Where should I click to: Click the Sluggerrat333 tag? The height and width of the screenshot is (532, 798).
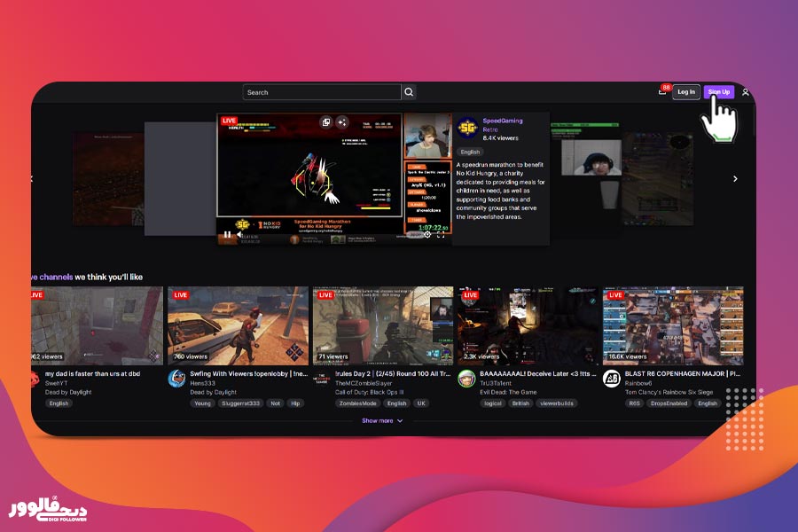coord(240,403)
